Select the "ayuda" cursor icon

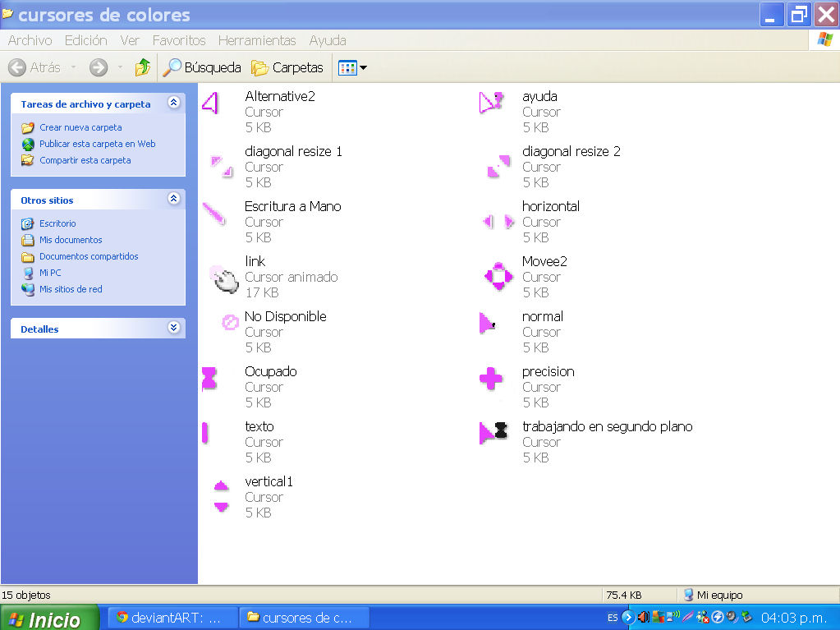pyautogui.click(x=490, y=102)
